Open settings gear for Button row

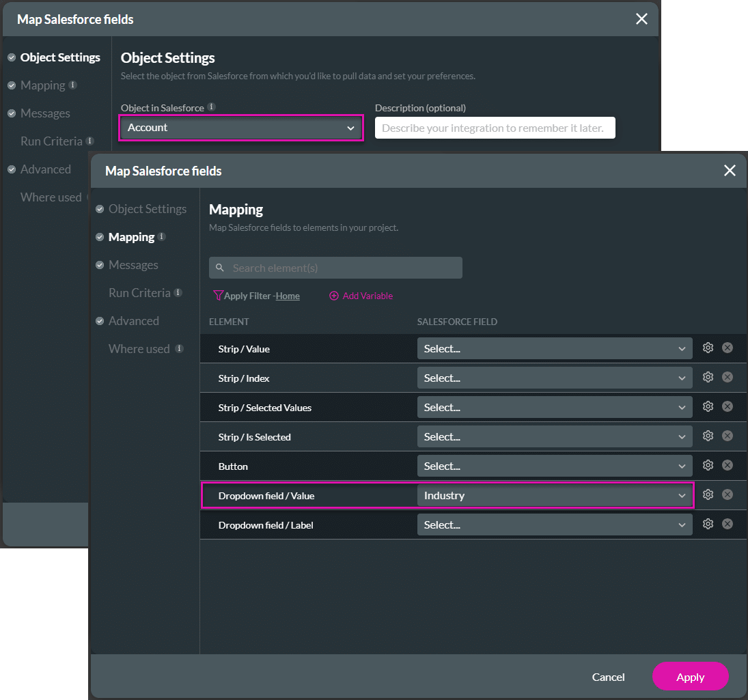708,465
